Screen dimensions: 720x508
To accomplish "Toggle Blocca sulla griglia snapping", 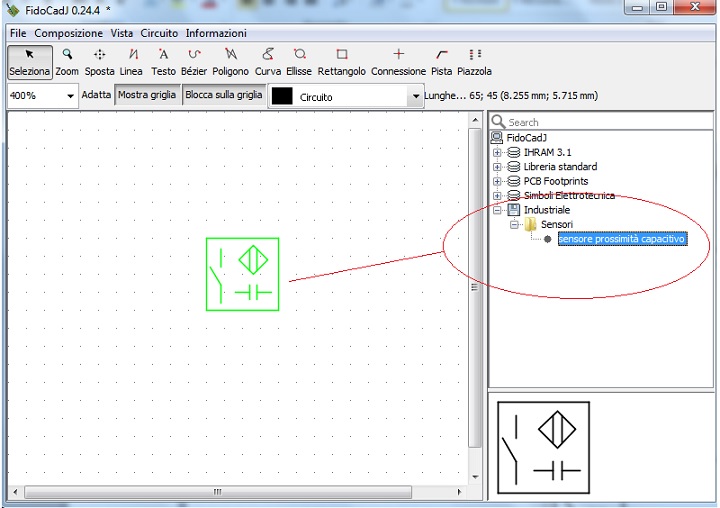I will [x=224, y=95].
